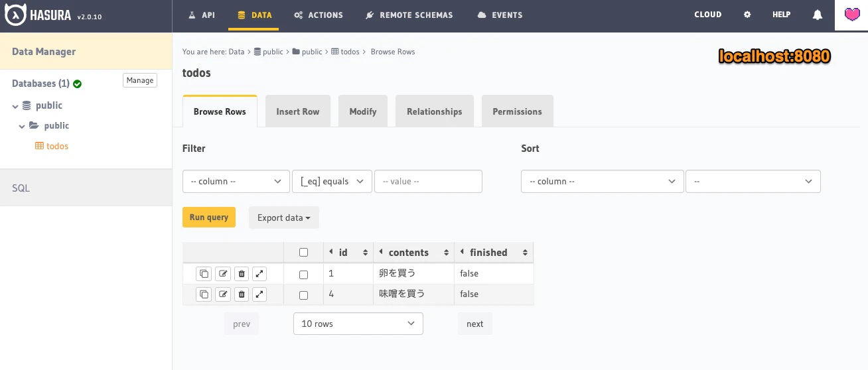Sort by contents column arrows
Viewport: 868px width, 370px height.
445,253
